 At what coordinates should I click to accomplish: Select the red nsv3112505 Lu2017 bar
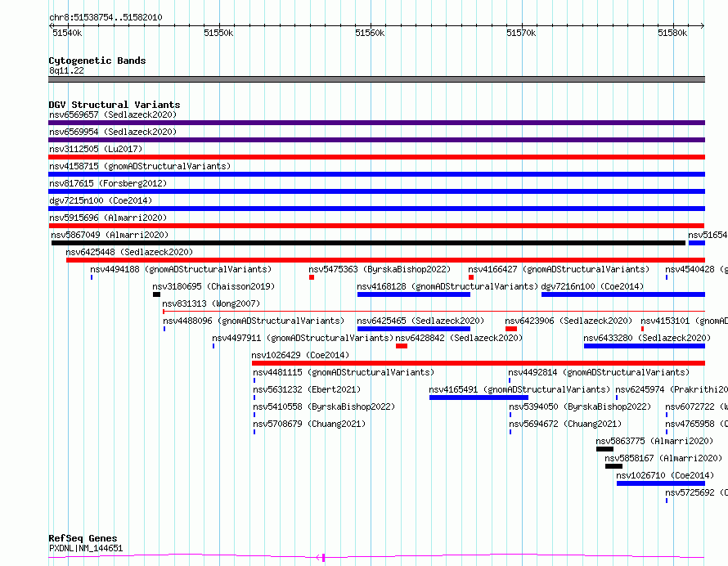point(376,157)
